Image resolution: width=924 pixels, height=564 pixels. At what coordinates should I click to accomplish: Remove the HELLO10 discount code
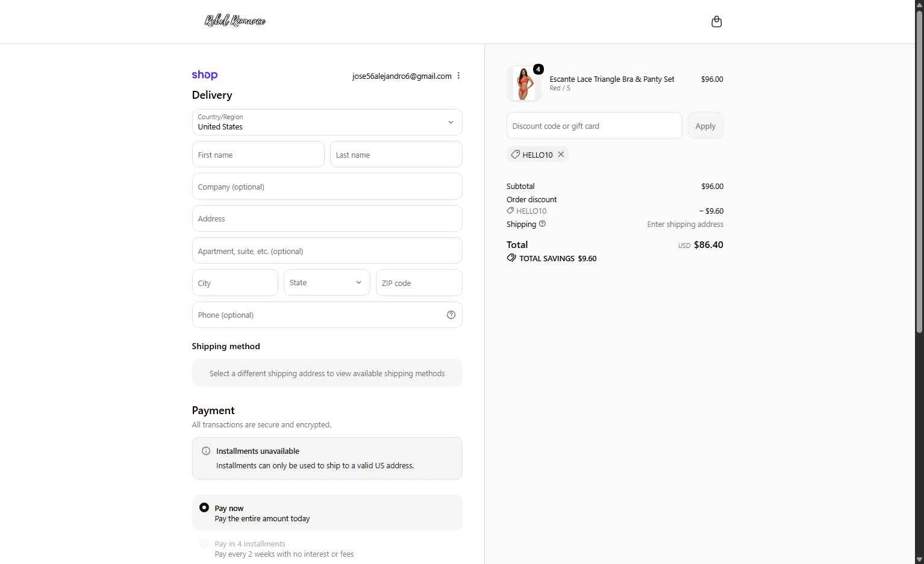click(561, 155)
